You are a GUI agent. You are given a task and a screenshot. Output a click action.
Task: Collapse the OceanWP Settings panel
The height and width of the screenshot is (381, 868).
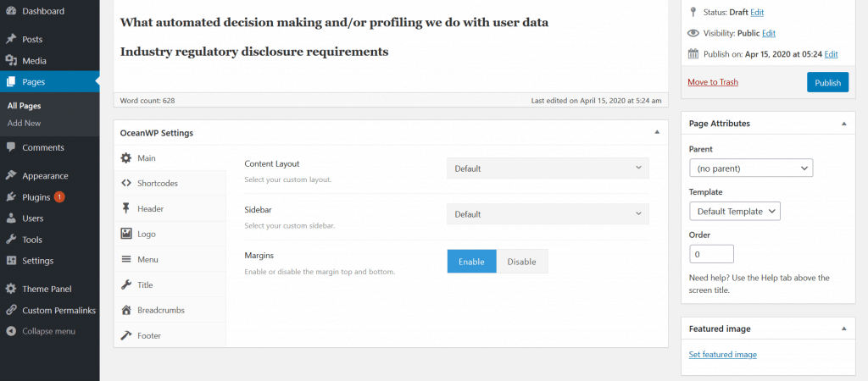coord(657,133)
